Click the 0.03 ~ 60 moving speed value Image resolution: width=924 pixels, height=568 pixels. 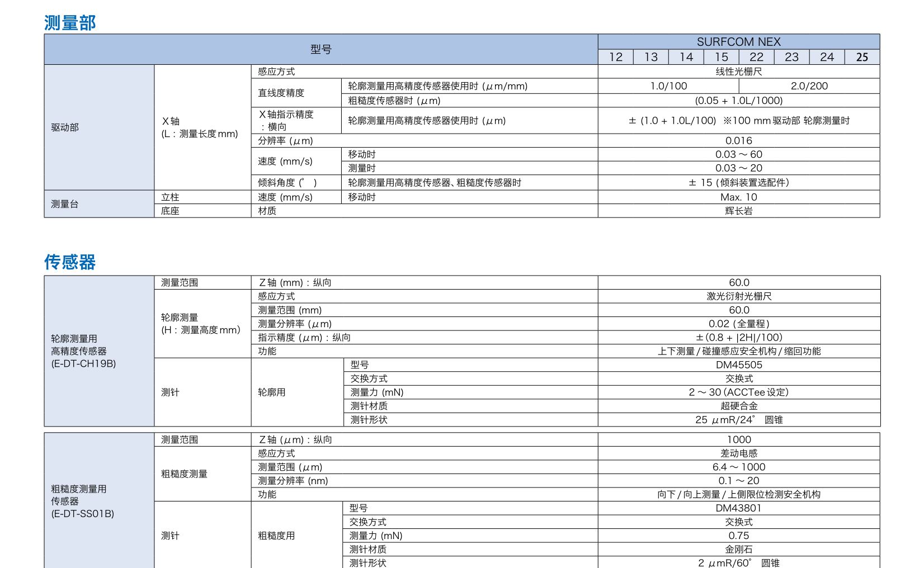[739, 154]
